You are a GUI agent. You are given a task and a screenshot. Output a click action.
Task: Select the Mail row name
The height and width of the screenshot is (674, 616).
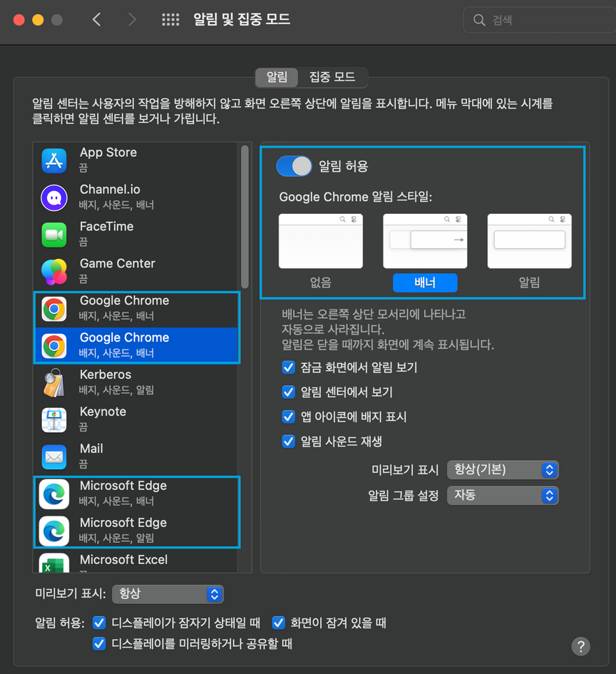click(x=91, y=449)
